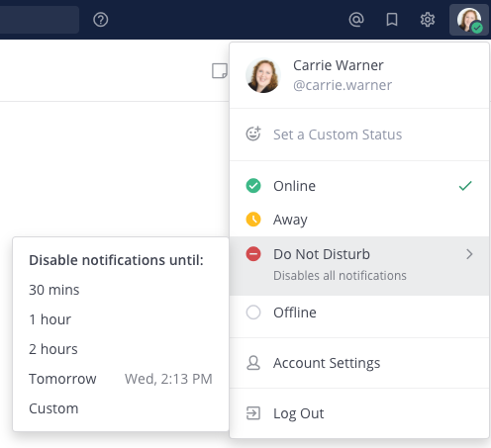This screenshot has width=491, height=448.
Task: Click the Log Out arrow icon
Action: coord(253,413)
